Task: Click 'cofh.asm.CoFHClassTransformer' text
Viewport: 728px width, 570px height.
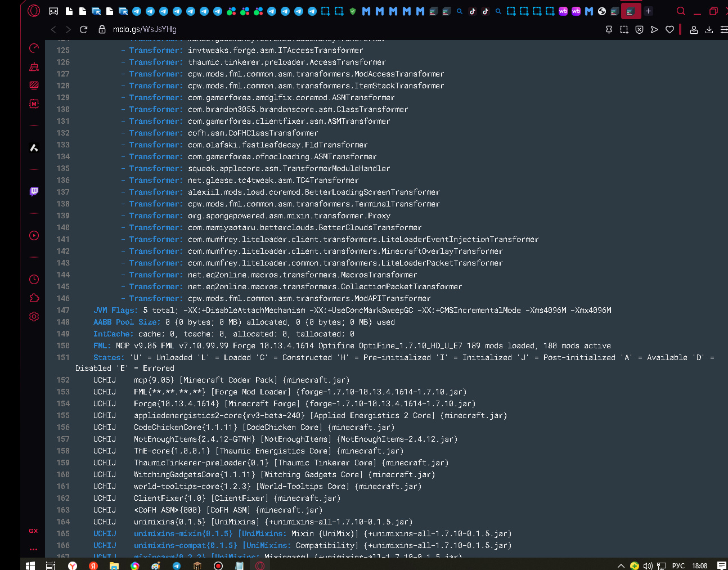Action: (253, 133)
